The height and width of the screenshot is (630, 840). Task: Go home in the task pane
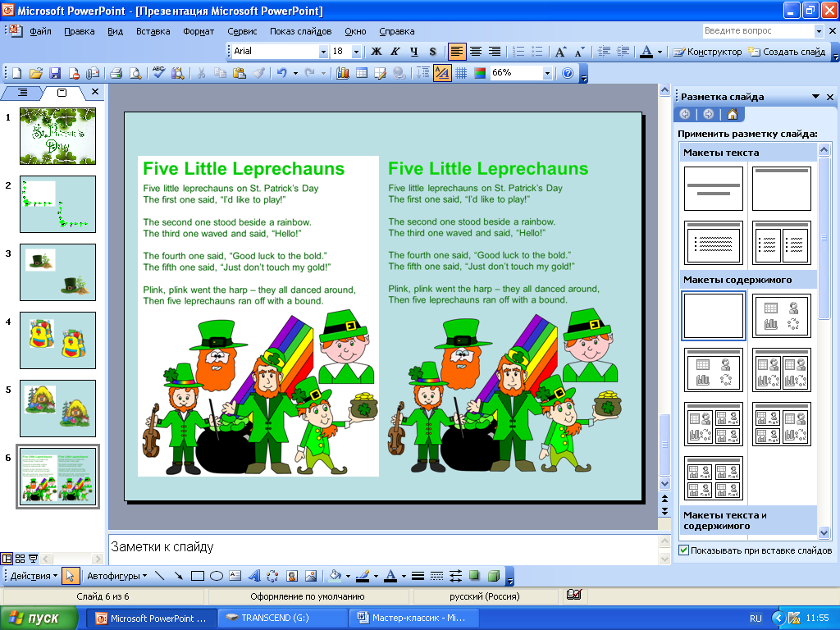[733, 114]
